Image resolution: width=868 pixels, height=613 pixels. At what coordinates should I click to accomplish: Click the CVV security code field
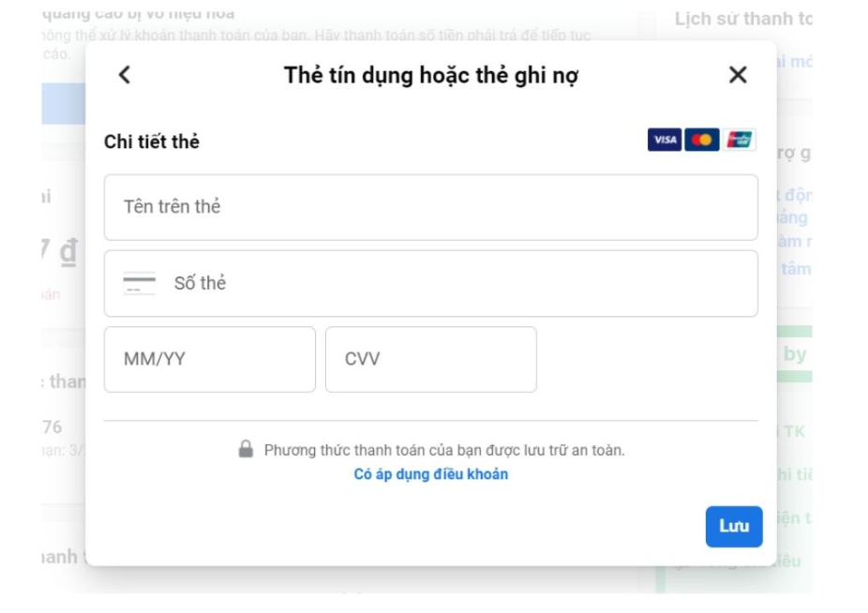pos(430,359)
